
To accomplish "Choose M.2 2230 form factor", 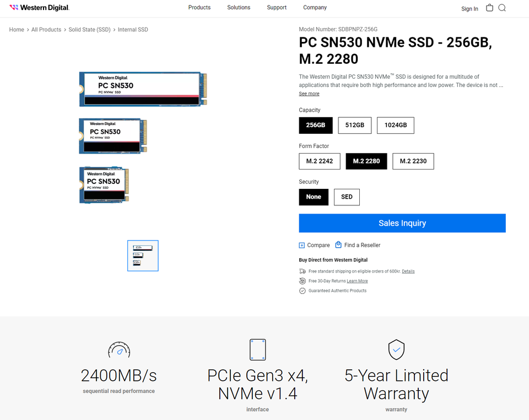I will [x=413, y=161].
